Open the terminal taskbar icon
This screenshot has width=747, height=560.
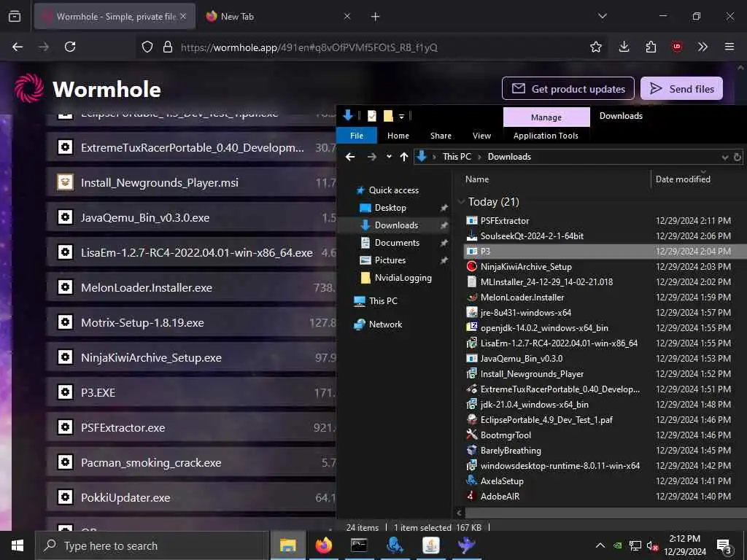(x=359, y=545)
